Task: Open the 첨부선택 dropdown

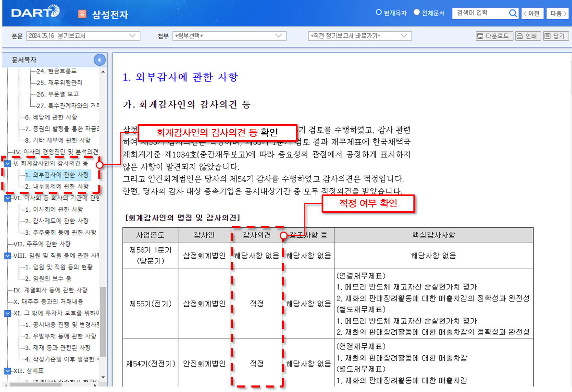Action: [x=229, y=36]
